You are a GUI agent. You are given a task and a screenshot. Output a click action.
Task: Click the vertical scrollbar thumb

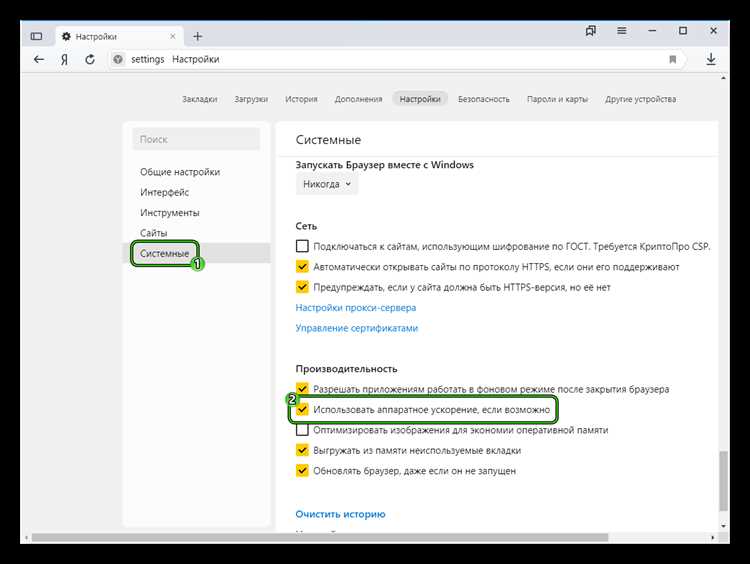(x=723, y=481)
